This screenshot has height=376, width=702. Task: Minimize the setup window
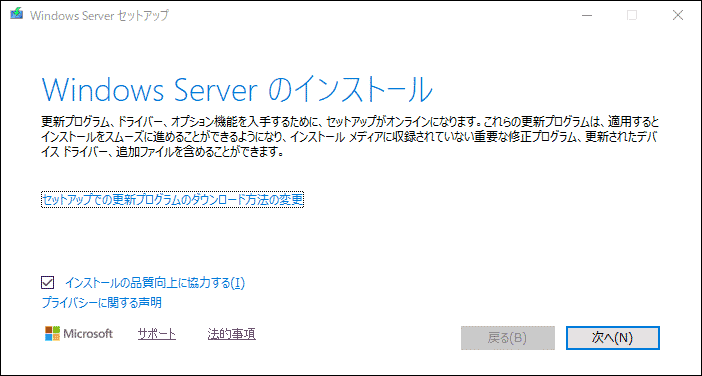pos(588,15)
